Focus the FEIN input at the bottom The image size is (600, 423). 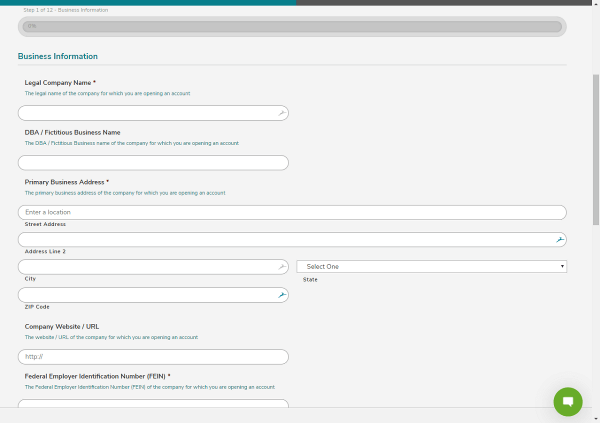point(153,405)
